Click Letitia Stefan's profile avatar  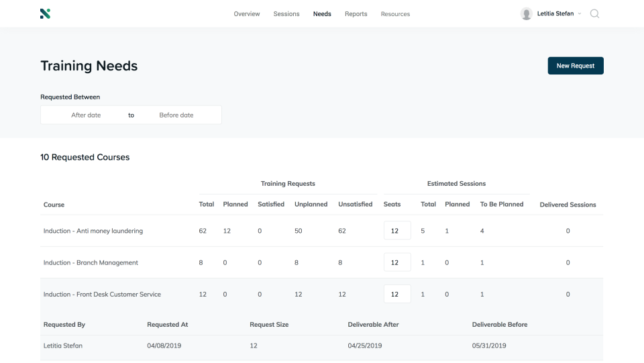[x=527, y=13]
